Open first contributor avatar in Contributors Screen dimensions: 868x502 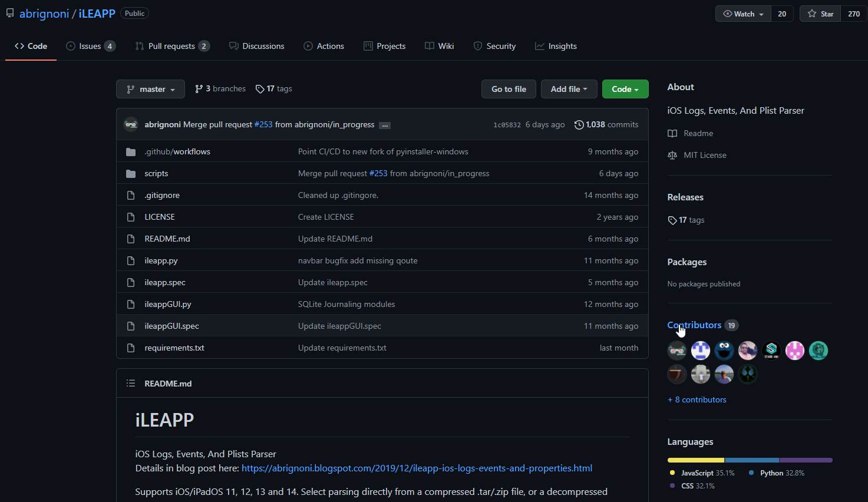(x=677, y=351)
